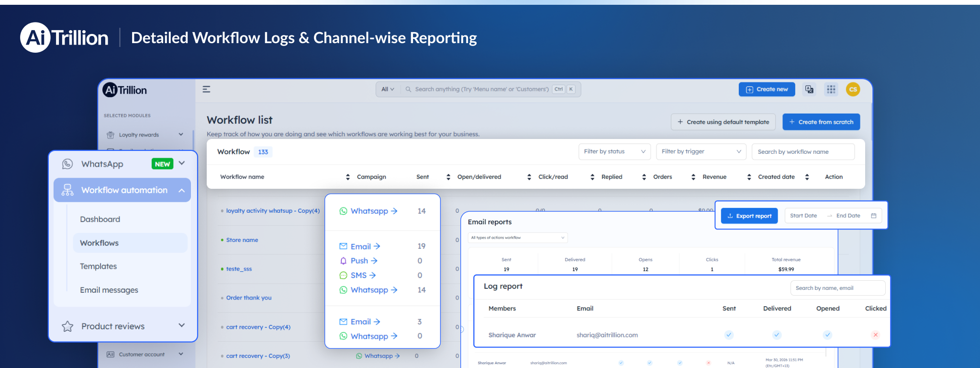Click Search by workflow name field

[803, 151]
